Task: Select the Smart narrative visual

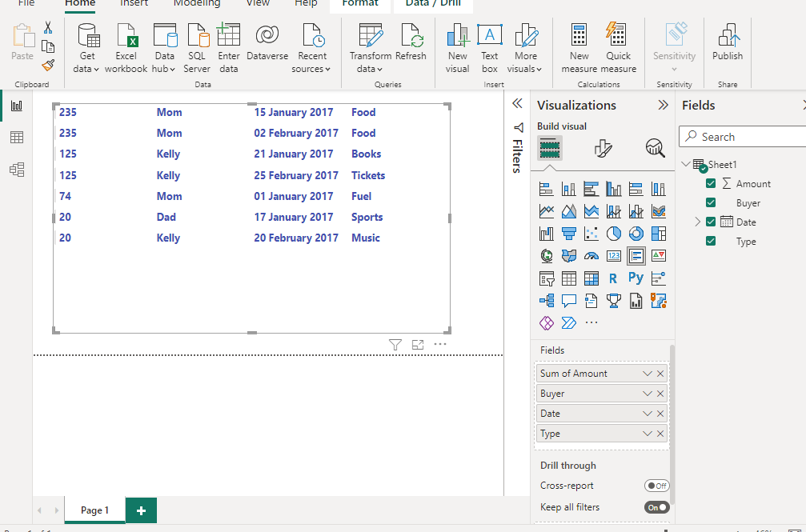Action: [x=591, y=301]
